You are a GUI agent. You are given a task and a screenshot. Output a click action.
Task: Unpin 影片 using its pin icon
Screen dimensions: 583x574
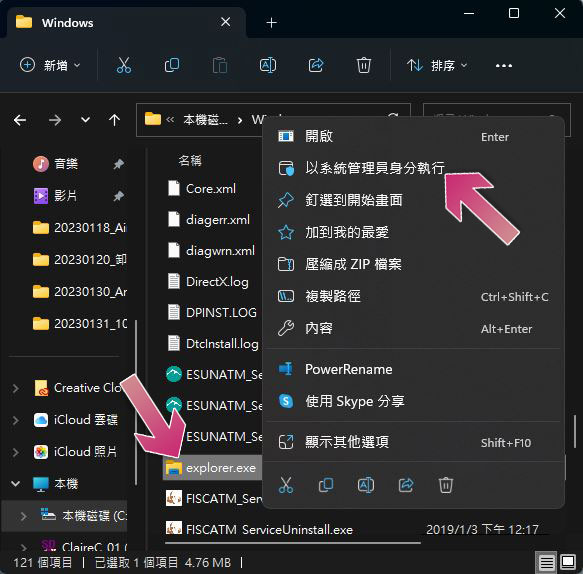(x=118, y=196)
